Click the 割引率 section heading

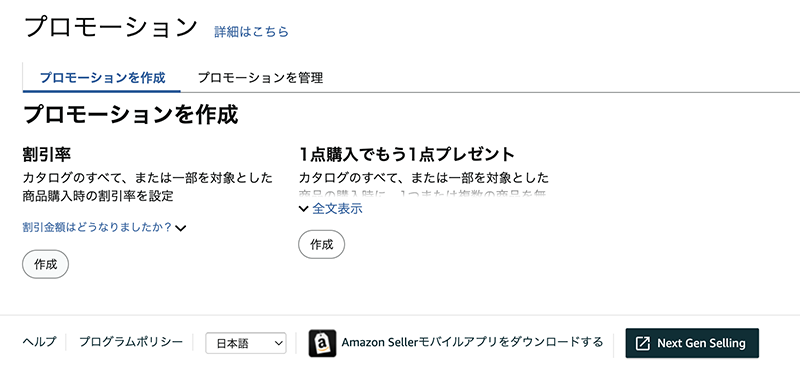click(x=46, y=154)
